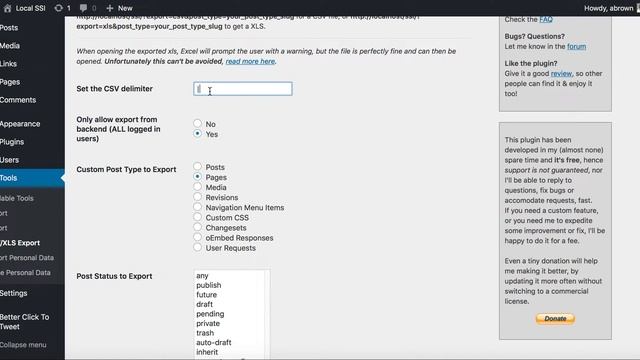Image resolution: width=640 pixels, height=360 pixels.
Task: Open the Comments menu in sidebar
Action: [x=18, y=100]
